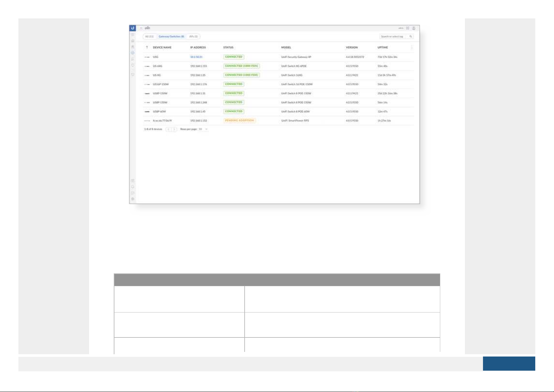The height and width of the screenshot is (392, 554).
Task: Click the US-6XG device thumbnail icon
Action: [x=147, y=66]
